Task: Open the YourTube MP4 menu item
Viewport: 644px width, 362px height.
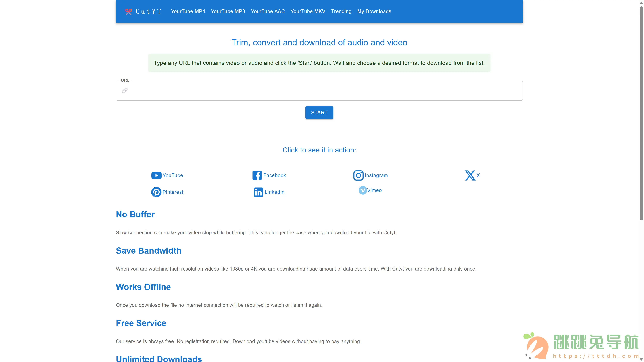Action: pyautogui.click(x=188, y=11)
